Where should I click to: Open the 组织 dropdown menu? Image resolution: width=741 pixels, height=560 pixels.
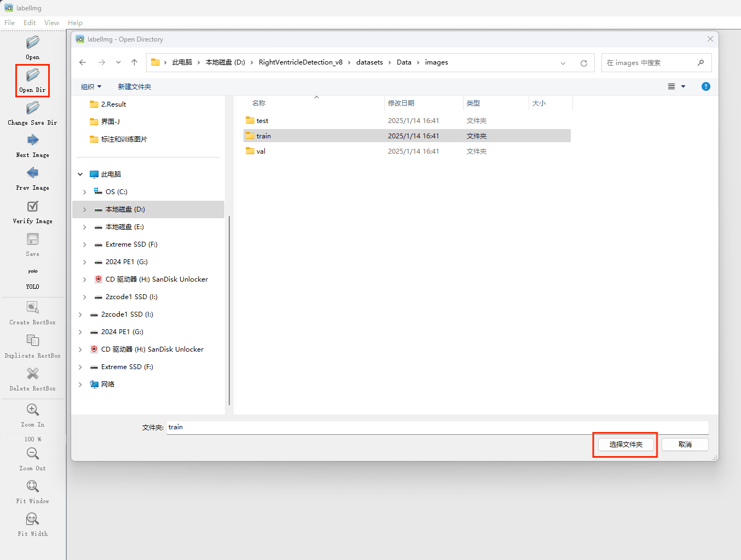91,87
